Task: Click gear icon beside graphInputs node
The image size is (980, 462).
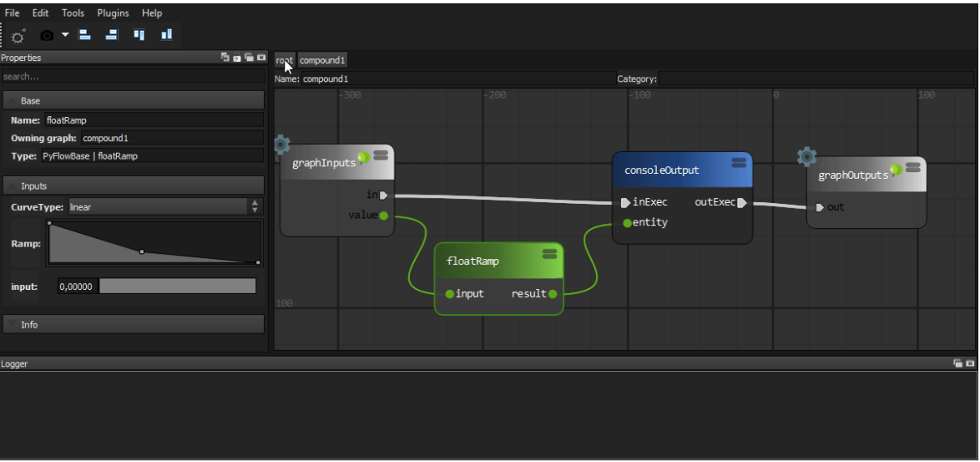Action: (282, 145)
